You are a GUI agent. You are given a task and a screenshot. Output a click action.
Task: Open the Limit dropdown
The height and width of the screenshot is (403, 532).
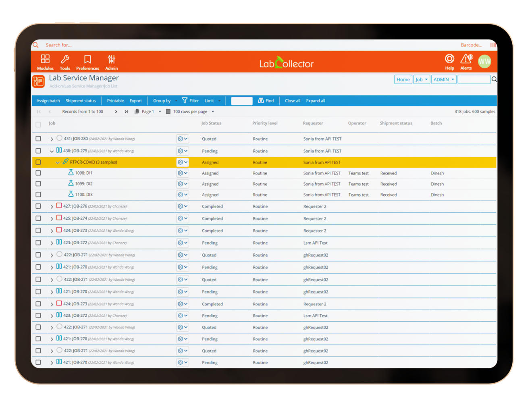212,101
